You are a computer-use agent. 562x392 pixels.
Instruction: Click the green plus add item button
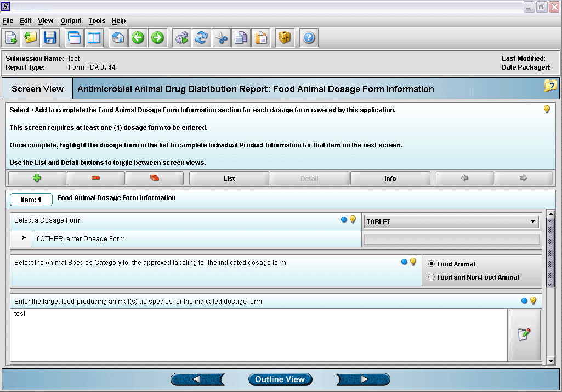coord(37,178)
